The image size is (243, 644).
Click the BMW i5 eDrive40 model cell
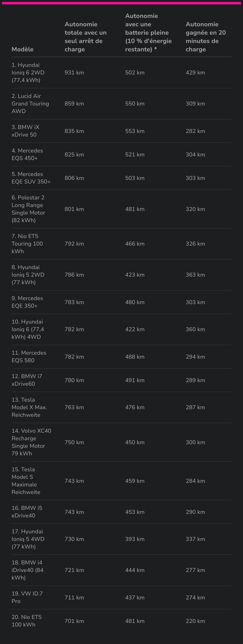click(x=27, y=511)
